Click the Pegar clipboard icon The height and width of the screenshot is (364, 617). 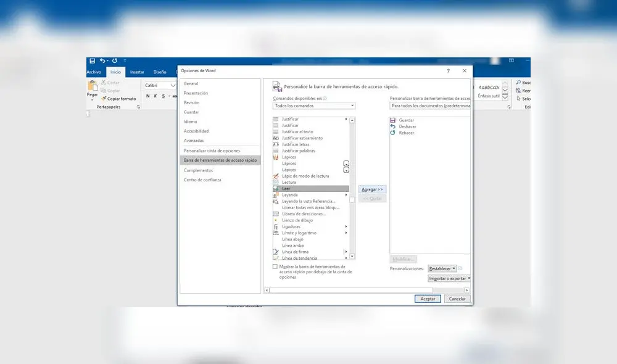[x=93, y=86]
